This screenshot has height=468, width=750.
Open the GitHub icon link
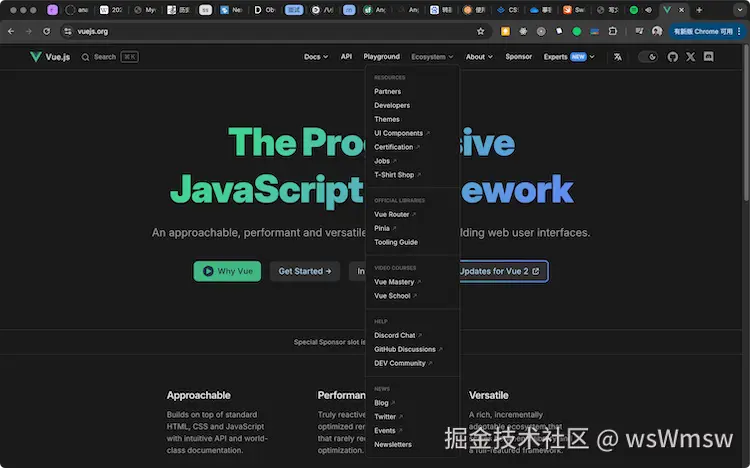(x=673, y=57)
